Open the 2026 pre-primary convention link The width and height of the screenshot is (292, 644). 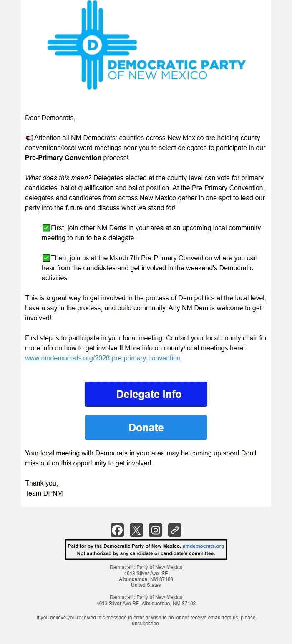tap(102, 358)
